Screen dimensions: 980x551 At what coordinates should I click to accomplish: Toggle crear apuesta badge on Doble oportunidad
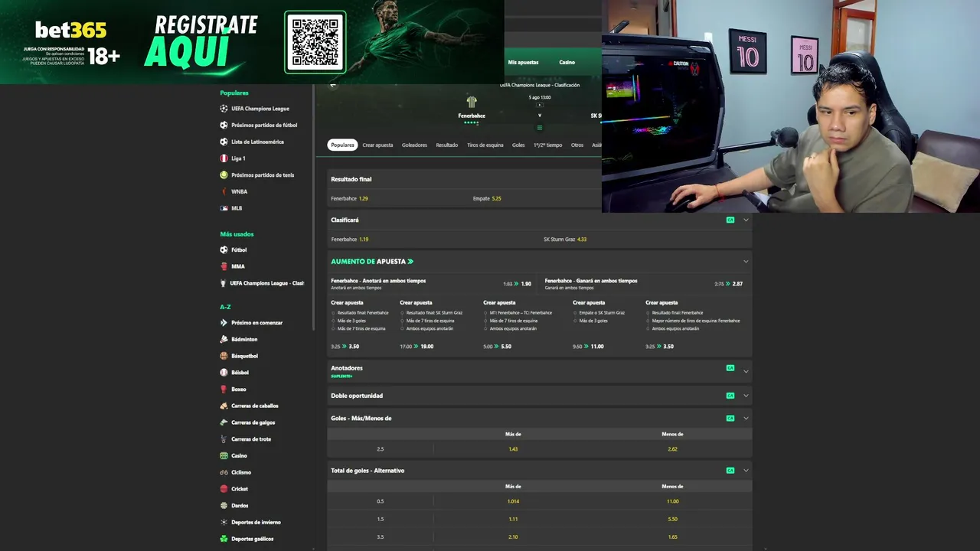coord(730,396)
